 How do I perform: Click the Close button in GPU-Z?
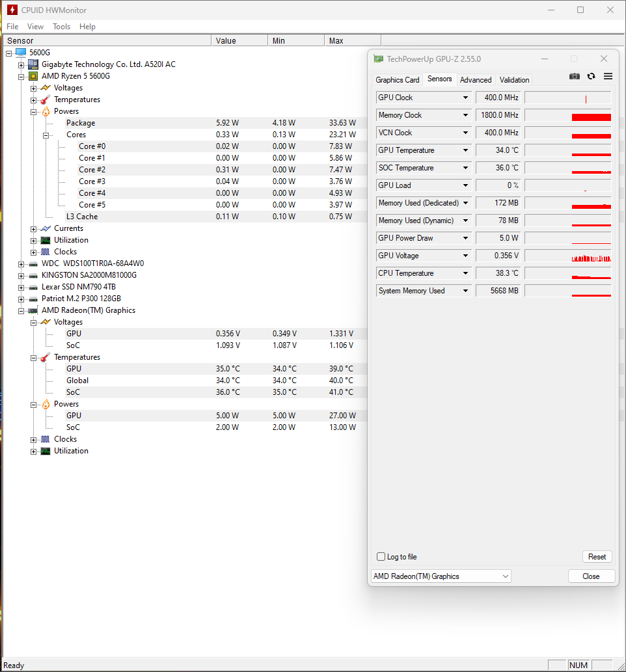pyautogui.click(x=592, y=576)
